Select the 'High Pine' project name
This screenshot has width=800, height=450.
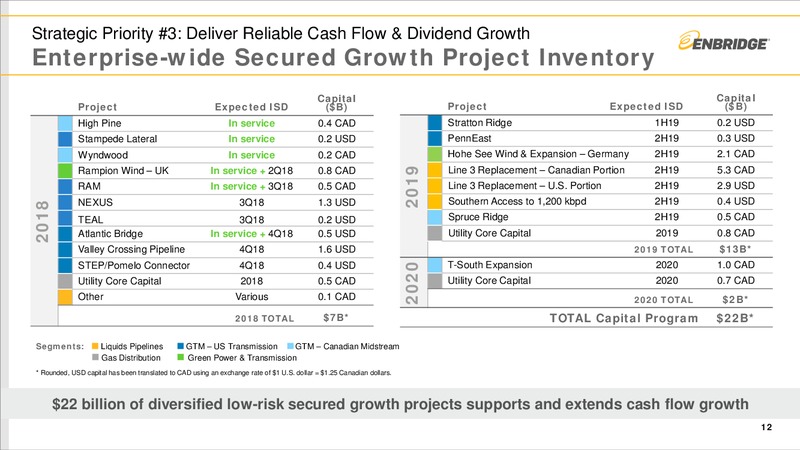pyautogui.click(x=99, y=123)
